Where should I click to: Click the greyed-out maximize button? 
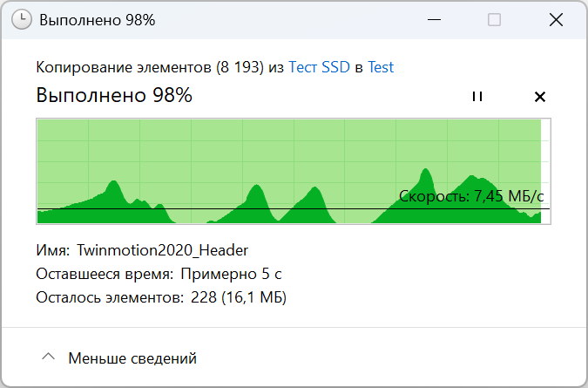494,19
